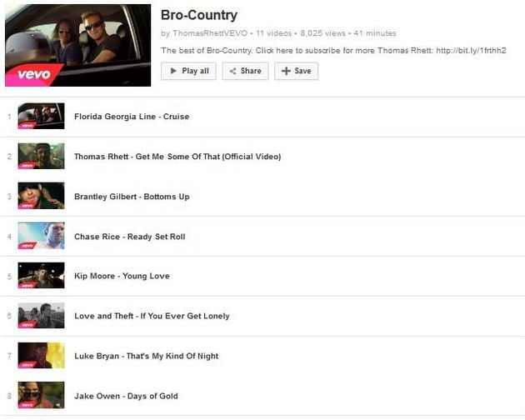525x420 pixels.
Task: Click the Bro-Country playlist title
Action: [199, 15]
